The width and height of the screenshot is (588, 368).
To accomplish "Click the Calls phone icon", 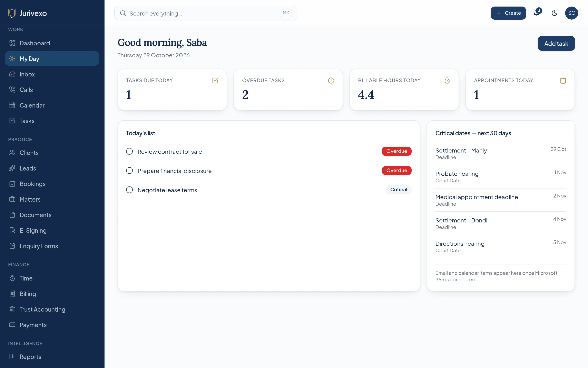I will tap(12, 90).
